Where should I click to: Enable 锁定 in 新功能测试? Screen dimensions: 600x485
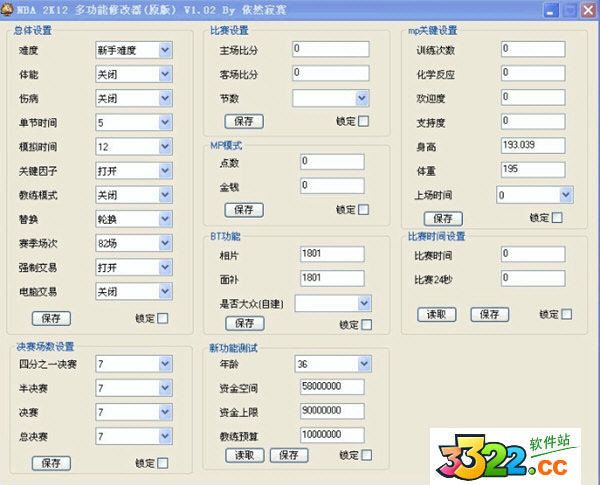click(366, 455)
